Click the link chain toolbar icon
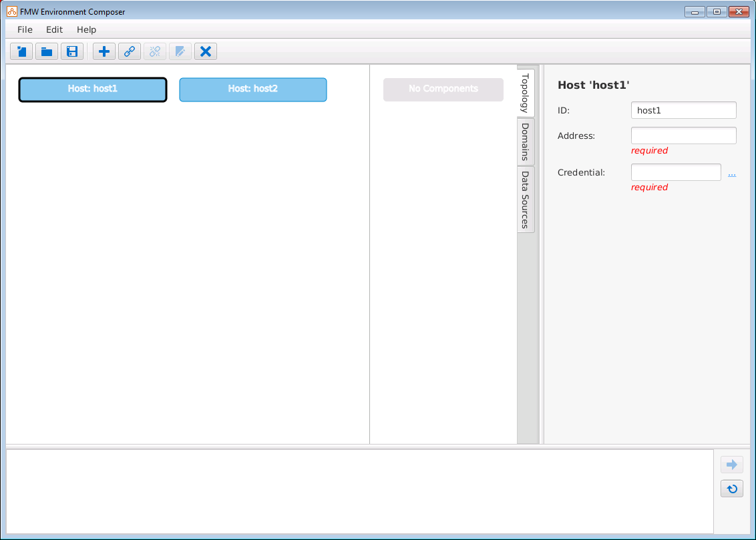Image resolution: width=756 pixels, height=540 pixels. (130, 51)
